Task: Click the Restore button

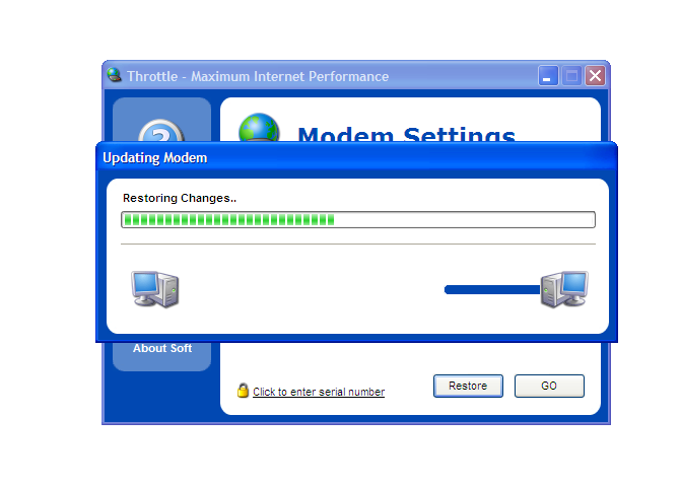Action: (x=468, y=386)
